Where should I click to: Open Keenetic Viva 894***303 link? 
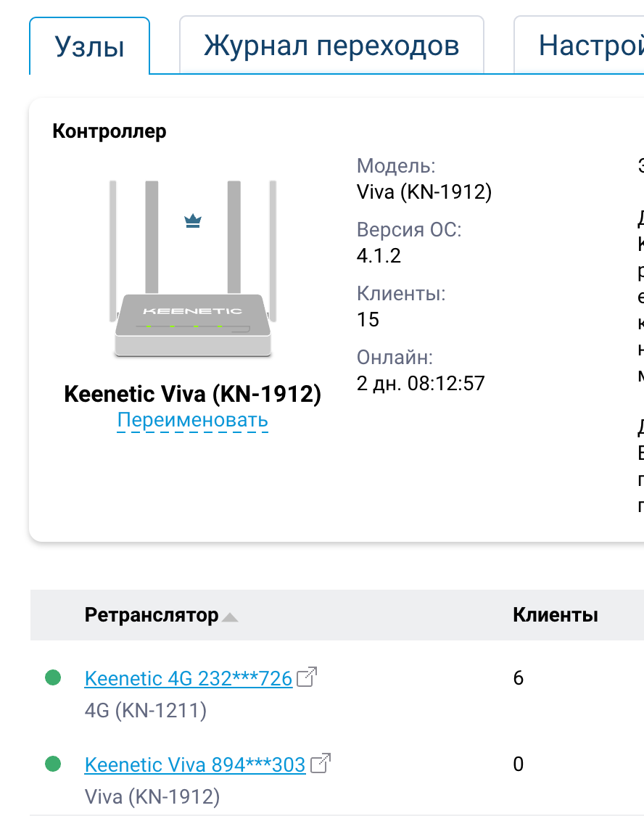click(x=195, y=764)
